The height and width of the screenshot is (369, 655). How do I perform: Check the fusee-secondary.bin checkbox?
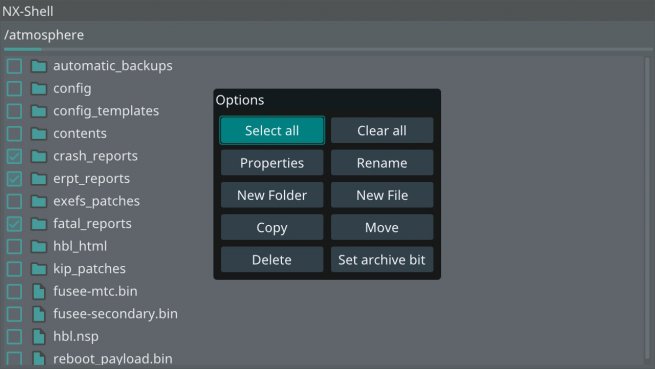coord(14,314)
